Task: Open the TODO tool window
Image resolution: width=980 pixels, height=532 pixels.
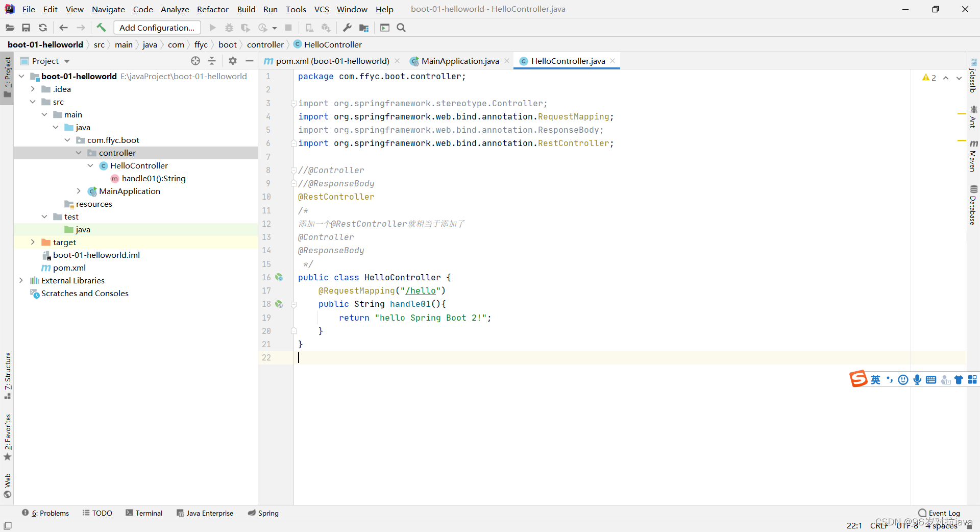Action: 97,513
